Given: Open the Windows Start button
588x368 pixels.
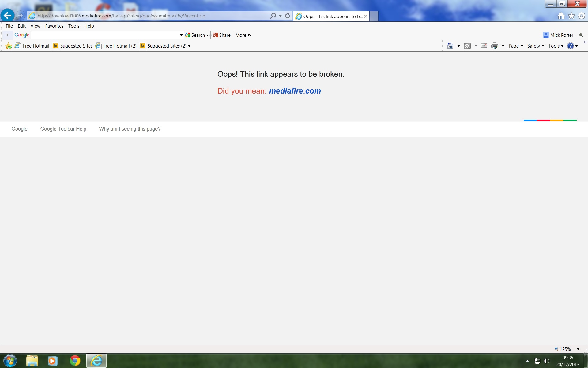Looking at the screenshot, I should (x=10, y=361).
